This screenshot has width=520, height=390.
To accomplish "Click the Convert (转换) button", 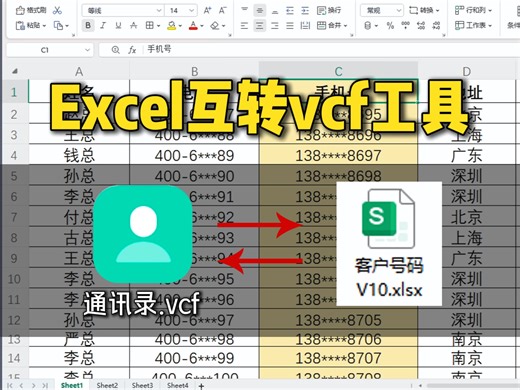I will [424, 11].
